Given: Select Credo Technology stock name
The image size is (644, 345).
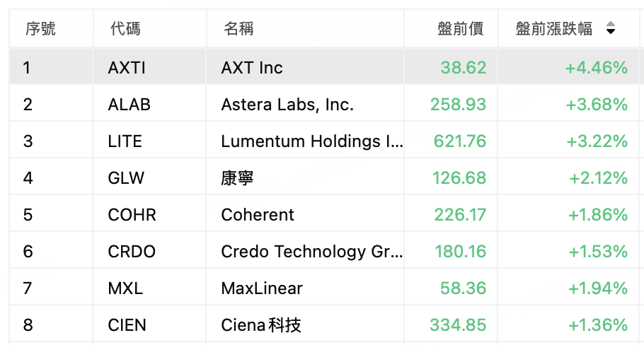Looking at the screenshot, I should coord(311,252).
